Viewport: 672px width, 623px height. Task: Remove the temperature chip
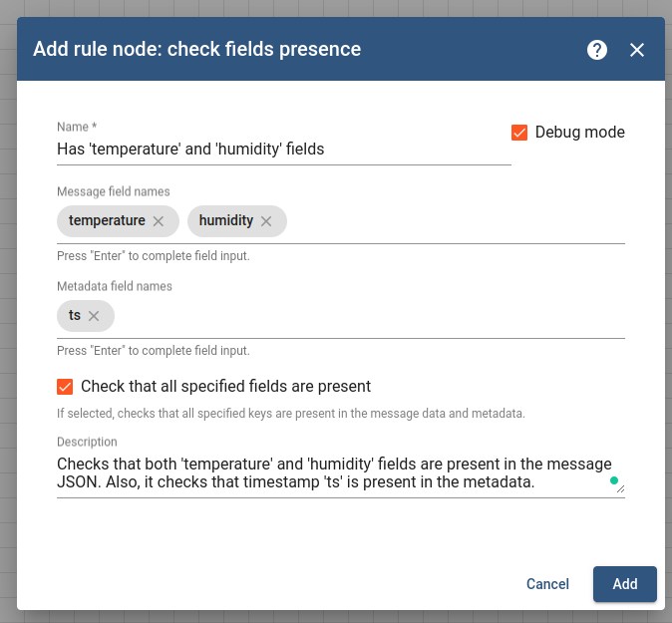pos(159,221)
